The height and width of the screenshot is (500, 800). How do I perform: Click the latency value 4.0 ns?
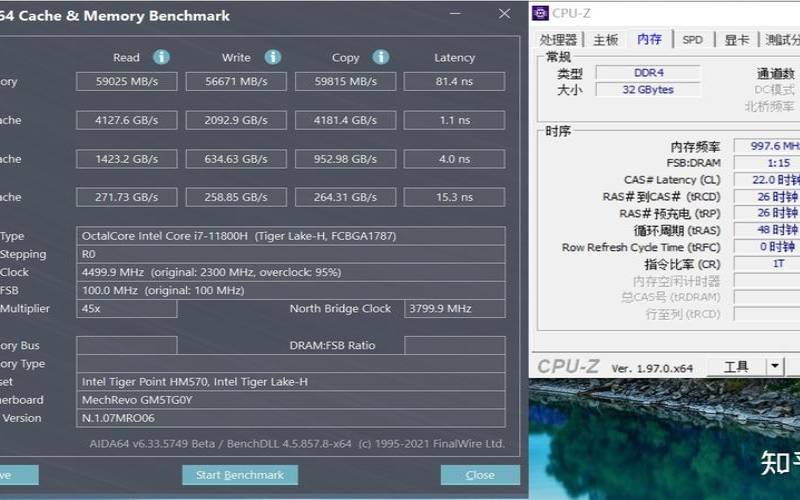454,159
